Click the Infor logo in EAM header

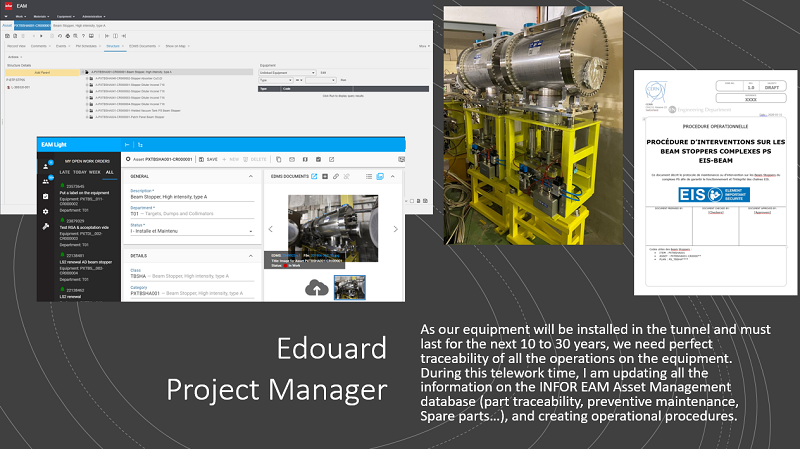[x=8, y=6]
